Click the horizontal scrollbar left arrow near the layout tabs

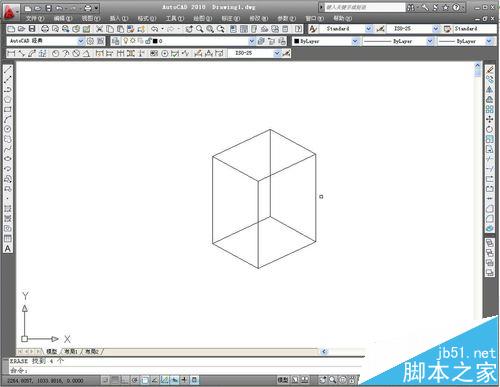[x=324, y=351]
